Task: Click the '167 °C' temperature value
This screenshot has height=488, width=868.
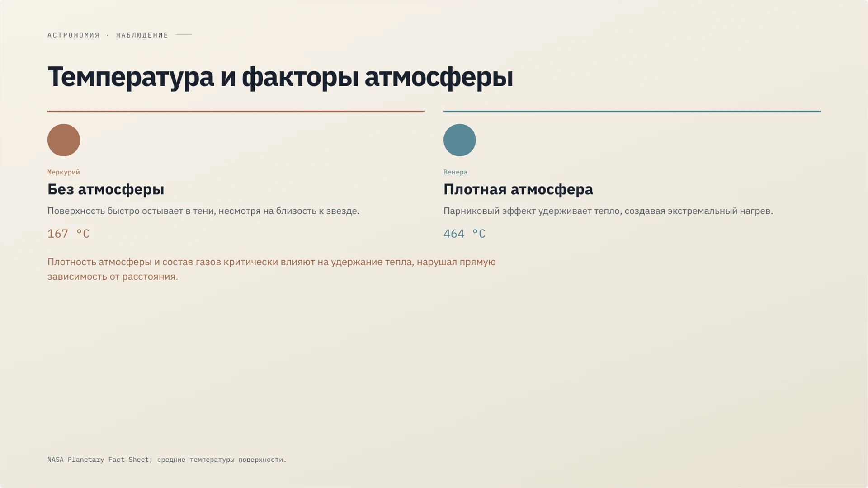Action: [x=68, y=234]
